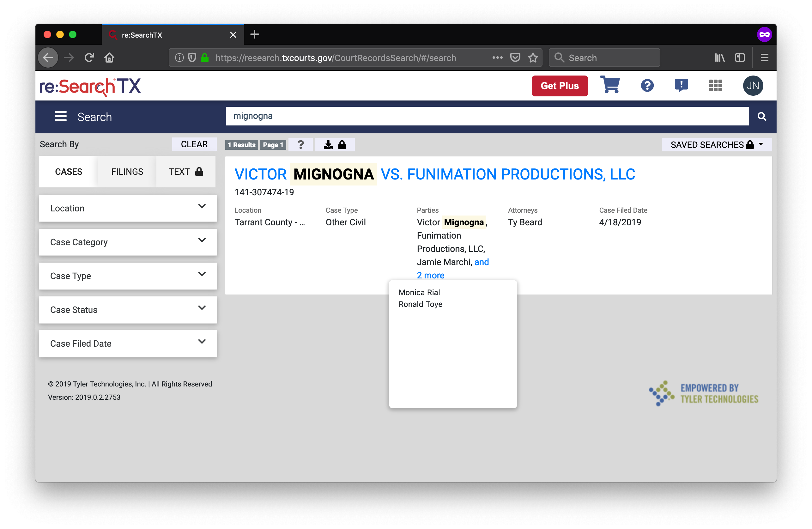Viewport: 812px width, 529px height.
Task: Open the Saved Searches dropdown
Action: click(x=717, y=145)
